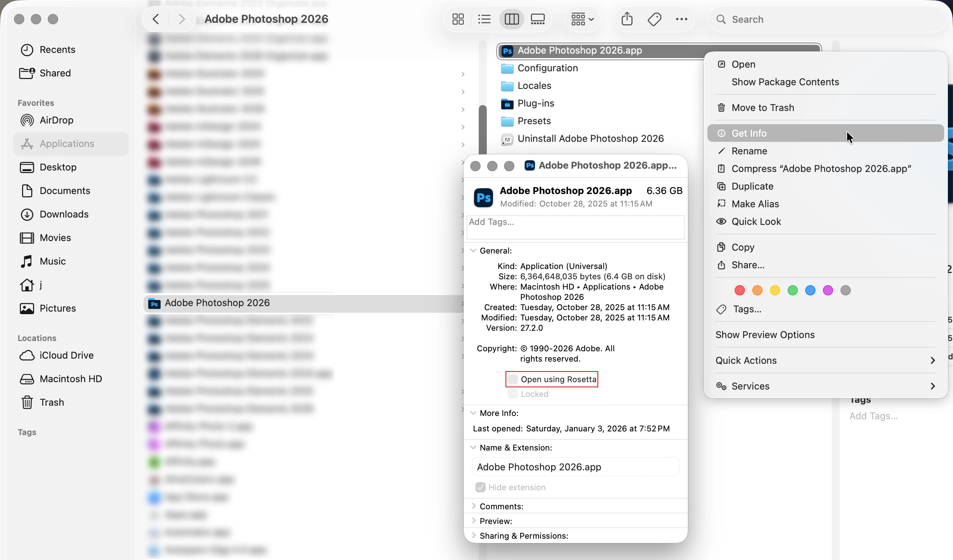
Task: Choose Show Preview Options
Action: [825, 335]
